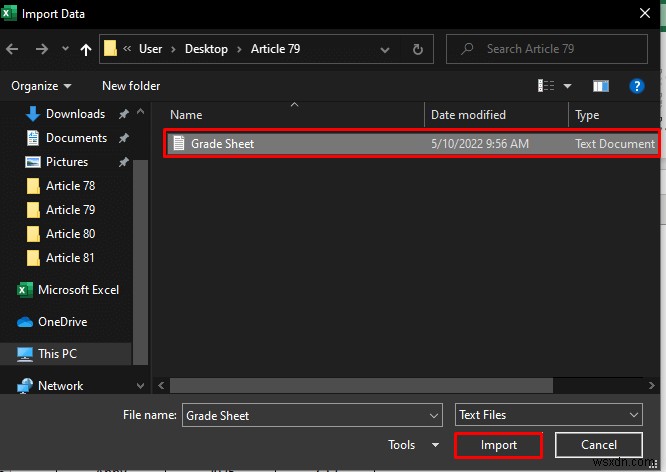Click the 5/10/2022 9:56 AM date cell
The image size is (666, 472).
pos(480,144)
